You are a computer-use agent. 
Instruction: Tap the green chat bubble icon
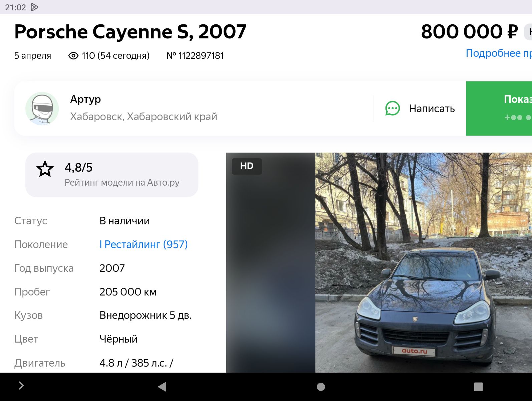[392, 109]
